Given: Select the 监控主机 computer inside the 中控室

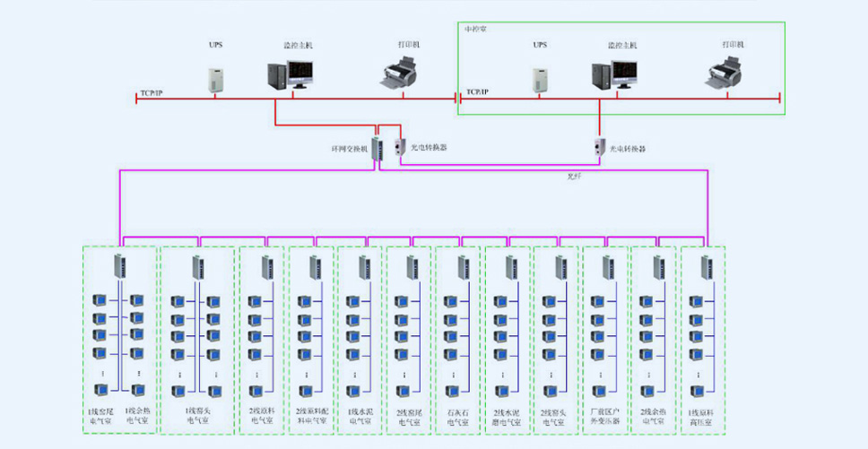Looking at the screenshot, I should [614, 74].
